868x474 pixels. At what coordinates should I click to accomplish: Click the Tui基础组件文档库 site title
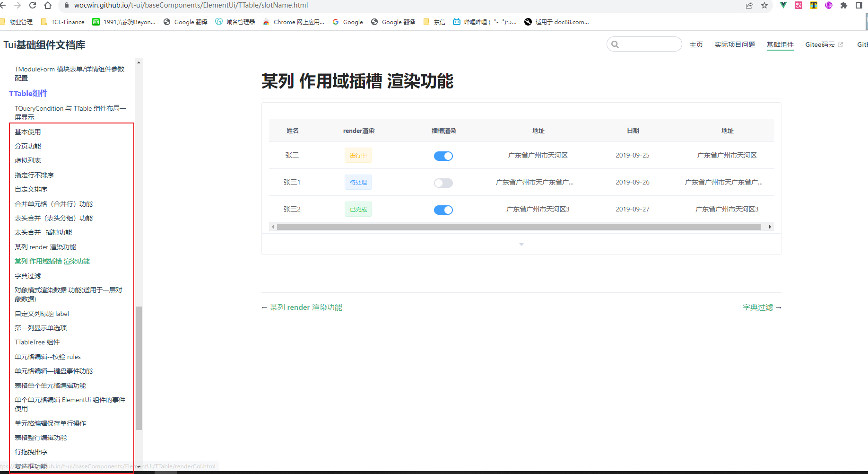pyautogui.click(x=44, y=45)
